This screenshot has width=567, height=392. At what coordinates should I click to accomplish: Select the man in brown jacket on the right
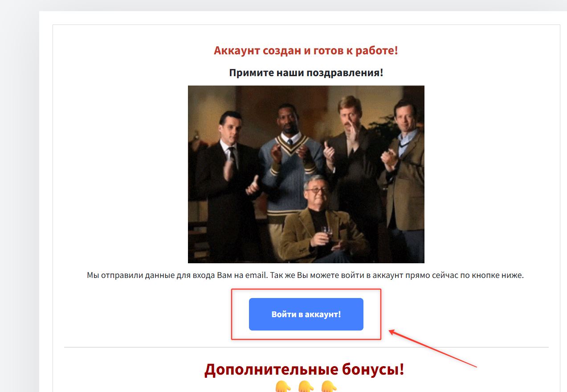point(403,178)
